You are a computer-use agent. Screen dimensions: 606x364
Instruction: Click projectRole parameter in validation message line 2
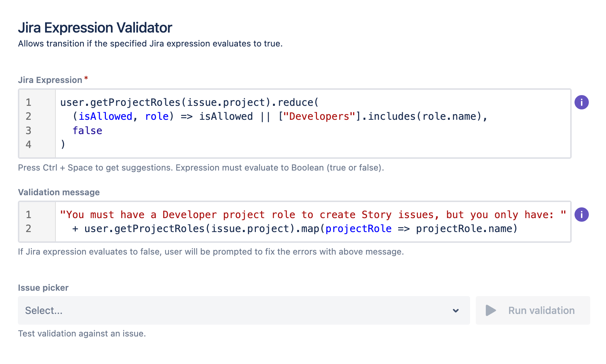[358, 229]
